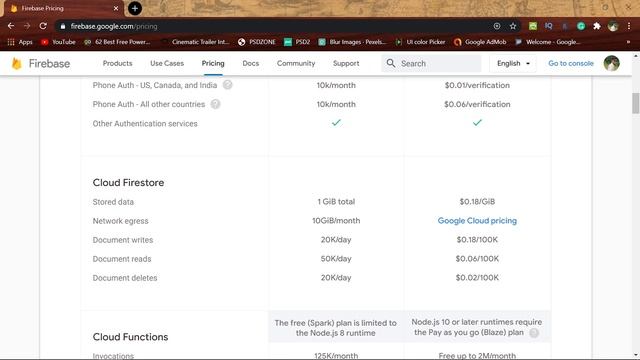The height and width of the screenshot is (360, 640).
Task: Open the YouTube bookmark
Action: (x=58, y=42)
